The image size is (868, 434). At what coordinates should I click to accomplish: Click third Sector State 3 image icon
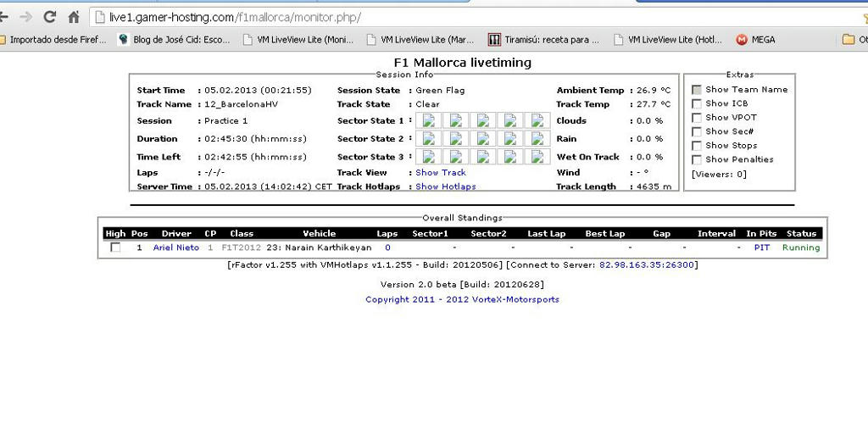click(x=482, y=157)
